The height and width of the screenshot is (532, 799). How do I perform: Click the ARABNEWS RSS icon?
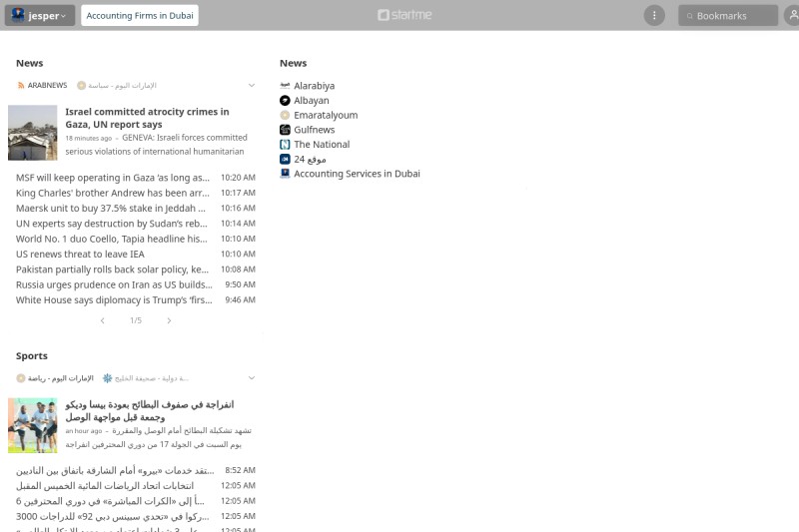pos(21,86)
